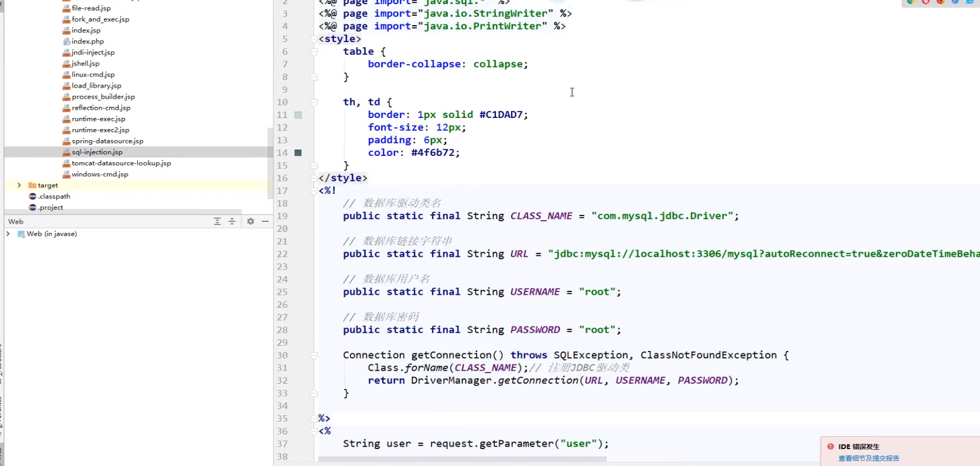The height and width of the screenshot is (466, 980).
Task: Click line number 22 in gutter
Action: [x=282, y=254]
